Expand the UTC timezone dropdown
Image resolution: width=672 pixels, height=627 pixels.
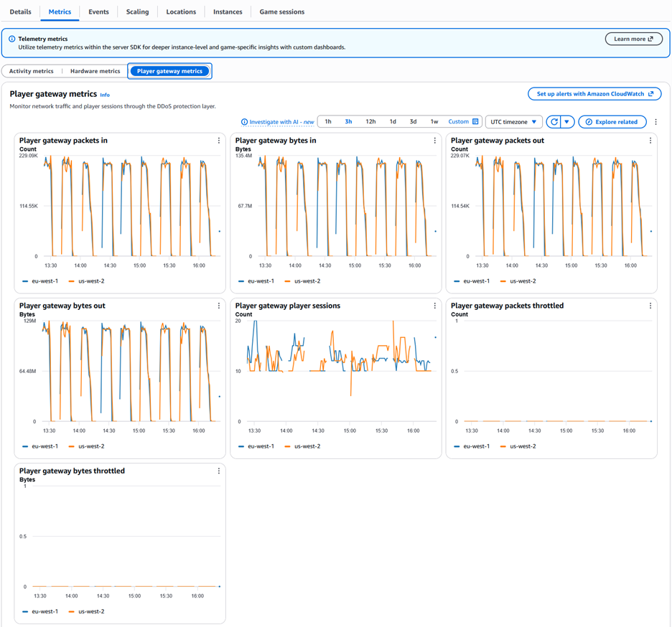click(514, 122)
